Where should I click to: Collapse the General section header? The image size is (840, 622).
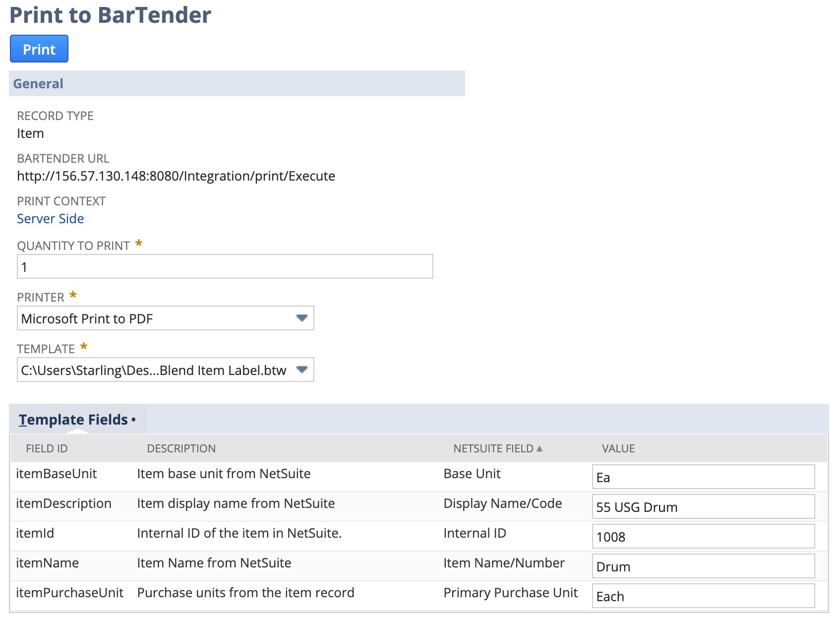38,84
